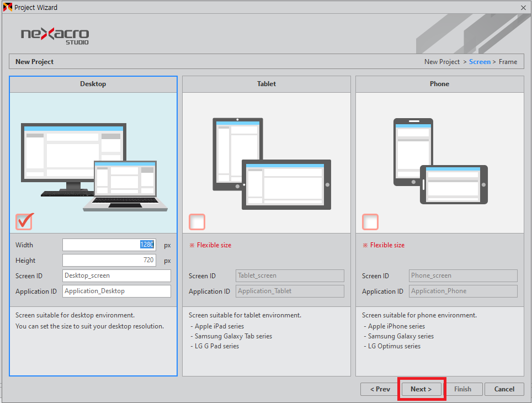The height and width of the screenshot is (403, 532).
Task: Edit the Application_Desktop Application ID field
Action: (116, 291)
